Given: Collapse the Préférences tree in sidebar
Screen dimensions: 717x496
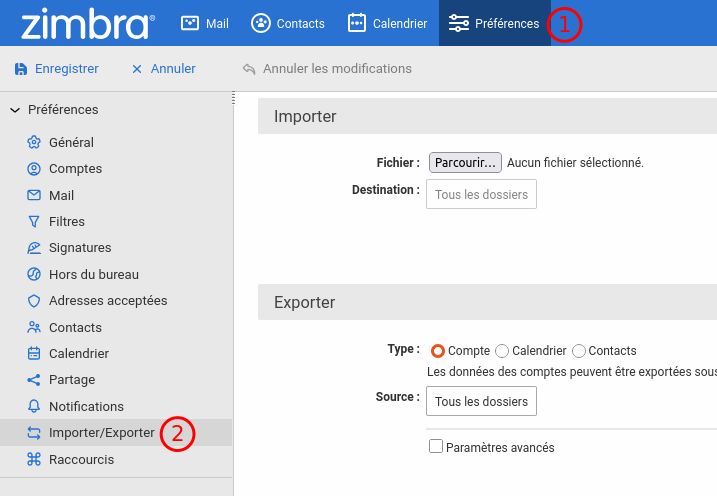Looking at the screenshot, I should tap(15, 110).
